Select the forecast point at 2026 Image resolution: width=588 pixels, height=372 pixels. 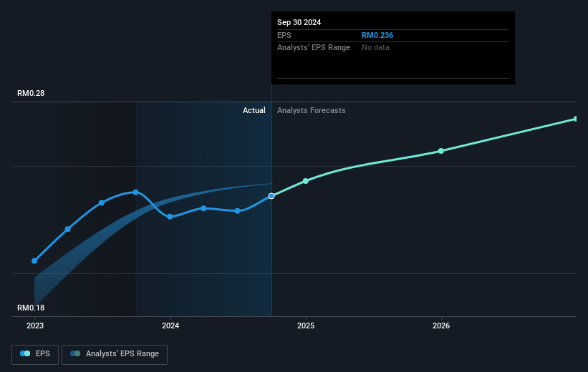(x=441, y=151)
